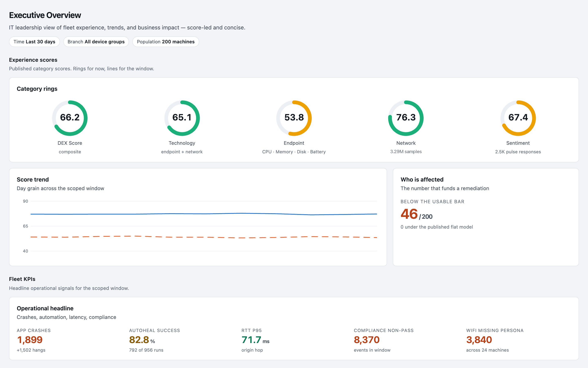Click the 792 of 956 runs subtext
Viewport: 588px width, 368px height.
pyautogui.click(x=146, y=350)
